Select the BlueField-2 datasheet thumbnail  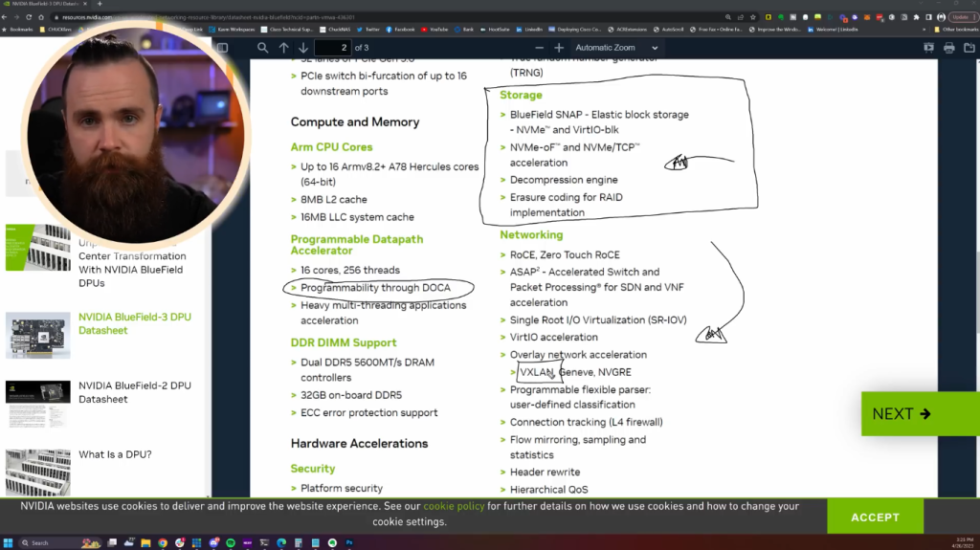38,404
